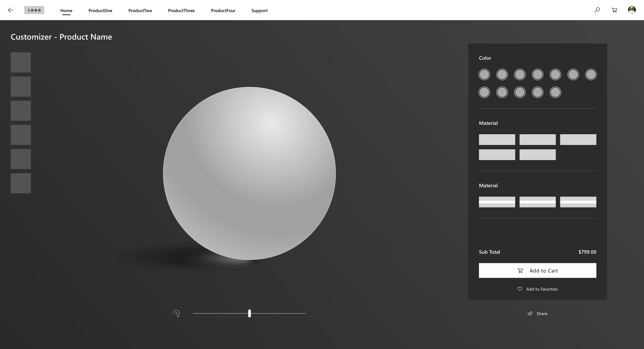Open the Support menu item
644x349 pixels.
259,11
